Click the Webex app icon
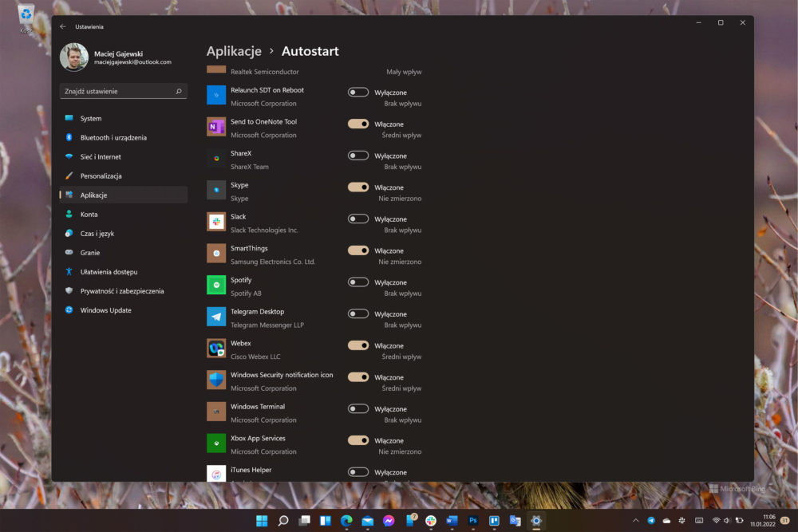798x532 pixels. (x=216, y=349)
